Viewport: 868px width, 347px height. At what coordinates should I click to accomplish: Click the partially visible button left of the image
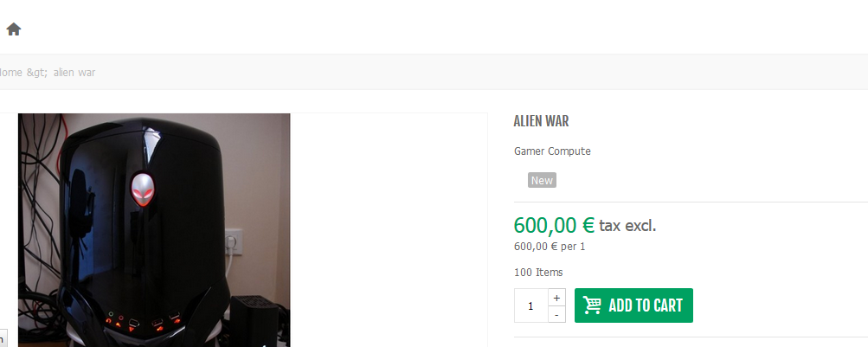pos(3,338)
